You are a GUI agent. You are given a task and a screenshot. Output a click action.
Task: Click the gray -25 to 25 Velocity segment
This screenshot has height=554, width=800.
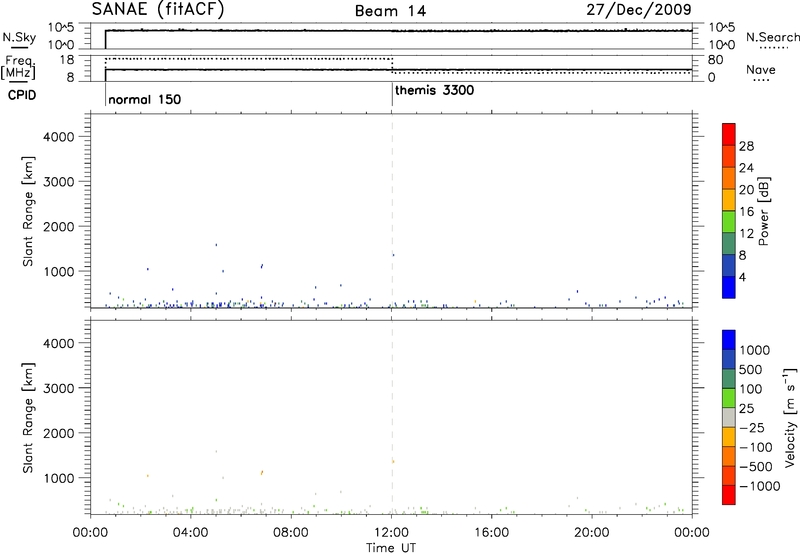click(x=729, y=417)
